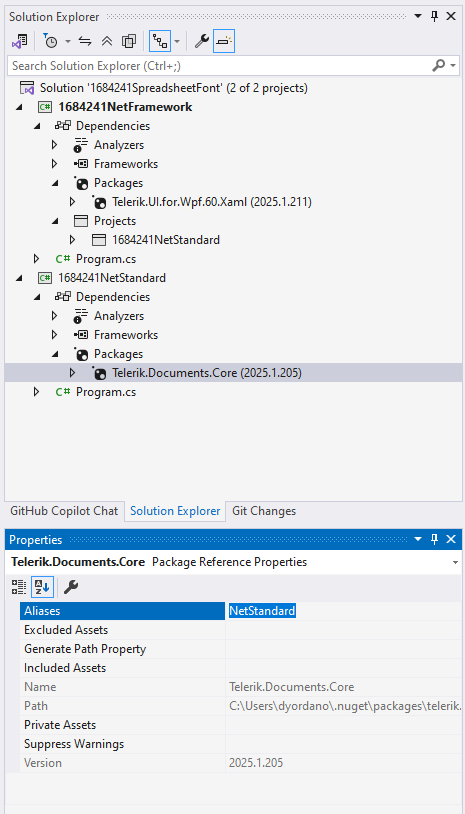Select the Alphabetical sort button
The image size is (465, 814).
(x=42, y=587)
